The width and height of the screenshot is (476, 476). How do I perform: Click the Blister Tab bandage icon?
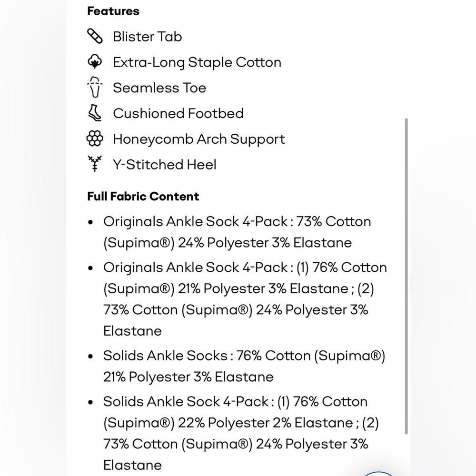[95, 36]
